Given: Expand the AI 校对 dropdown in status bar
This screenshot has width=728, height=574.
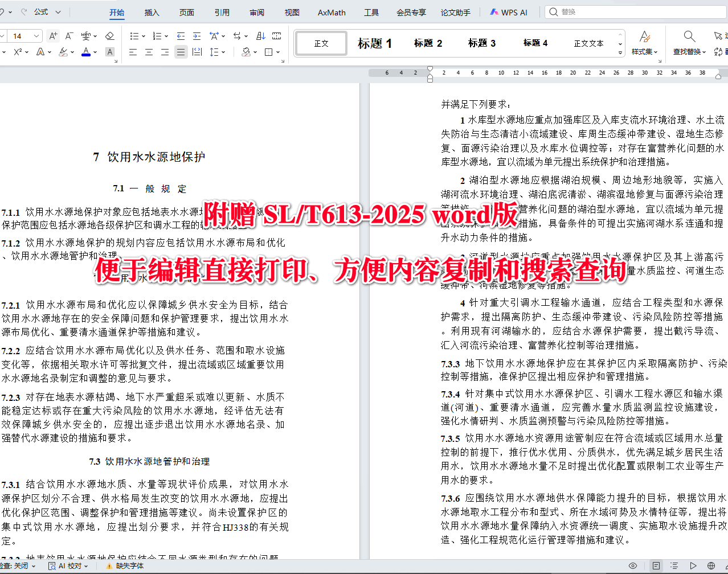Looking at the screenshot, I should pyautogui.click(x=85, y=565).
